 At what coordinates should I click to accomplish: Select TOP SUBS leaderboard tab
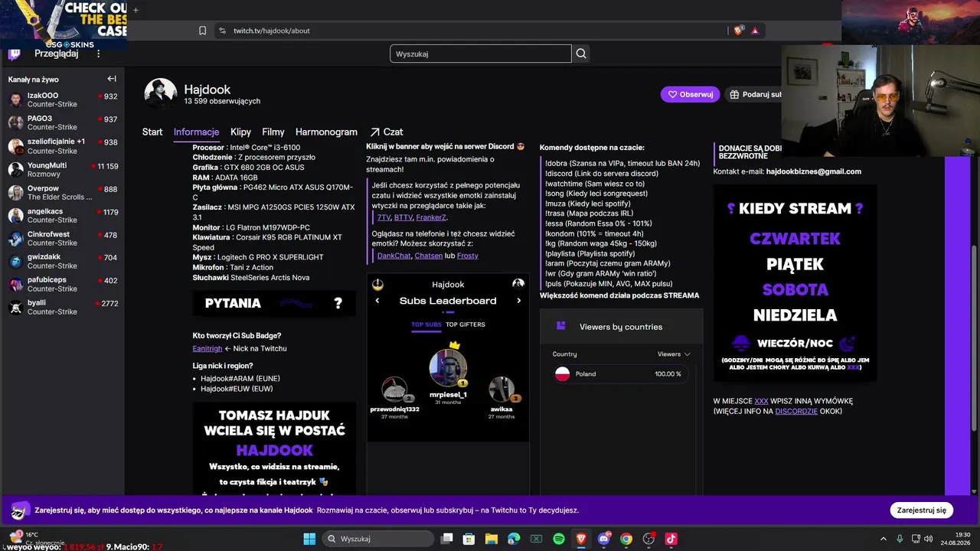click(x=426, y=324)
